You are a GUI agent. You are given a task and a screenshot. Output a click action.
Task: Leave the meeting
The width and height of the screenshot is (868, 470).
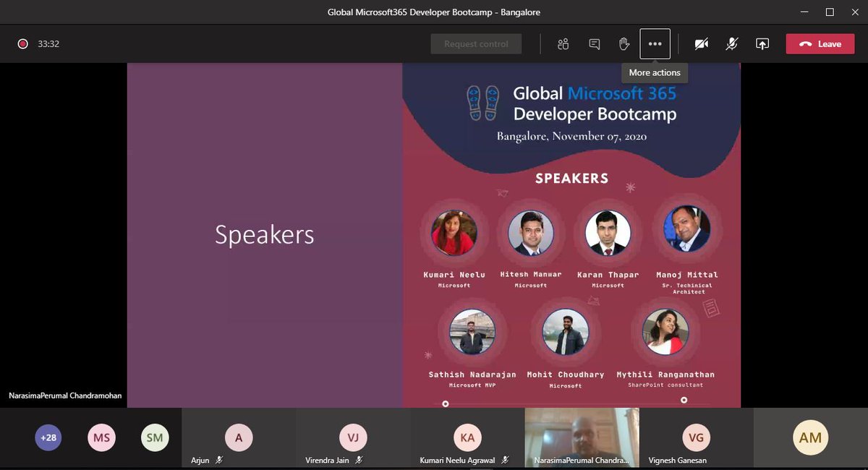point(820,43)
